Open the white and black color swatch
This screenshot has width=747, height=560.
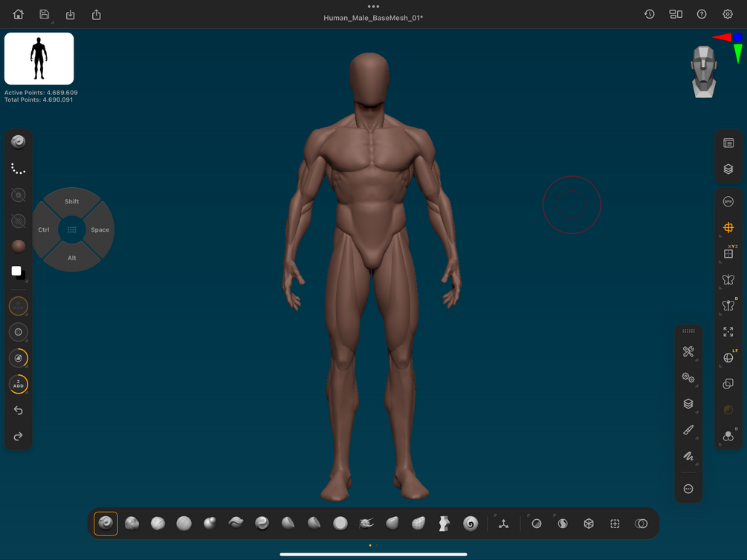[x=18, y=273]
